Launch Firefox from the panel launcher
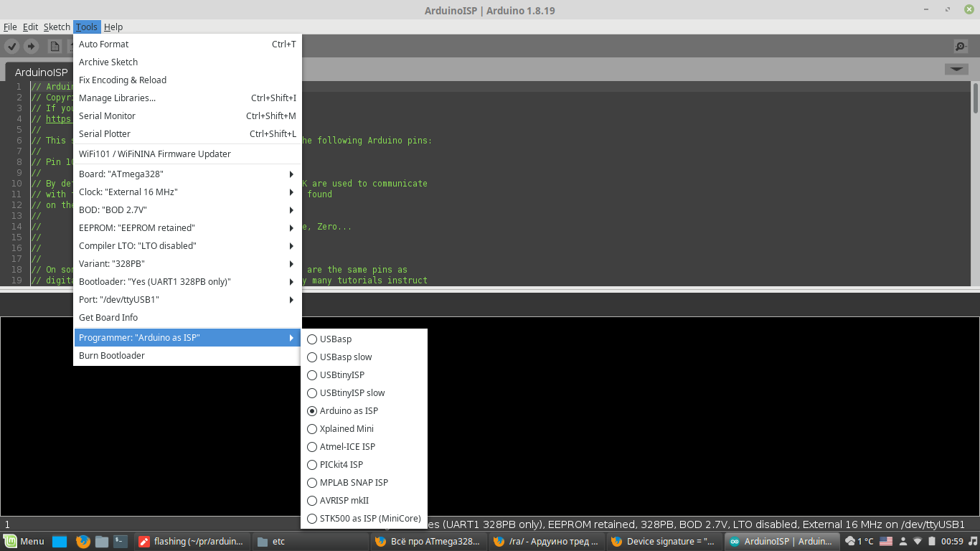Viewport: 980px width, 551px height. (83, 542)
